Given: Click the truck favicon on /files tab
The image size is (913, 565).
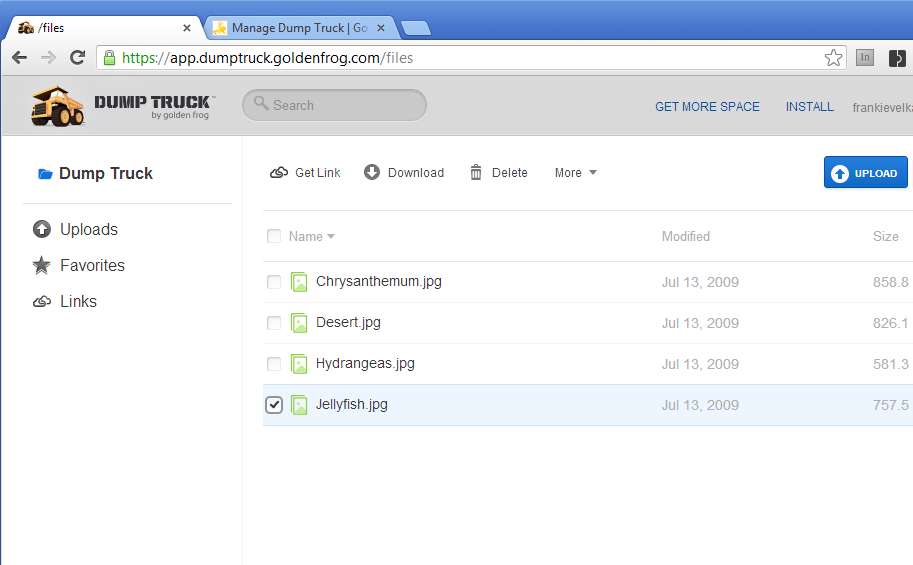Looking at the screenshot, I should pyautogui.click(x=26, y=27).
